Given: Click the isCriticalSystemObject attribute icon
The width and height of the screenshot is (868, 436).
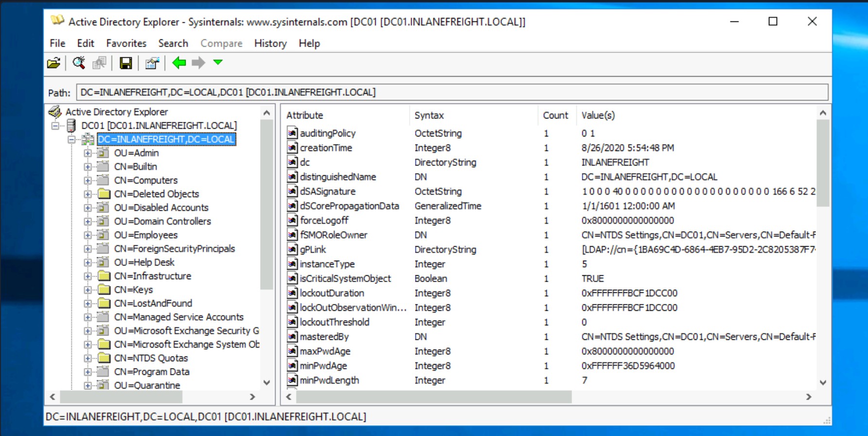Looking at the screenshot, I should pyautogui.click(x=292, y=278).
